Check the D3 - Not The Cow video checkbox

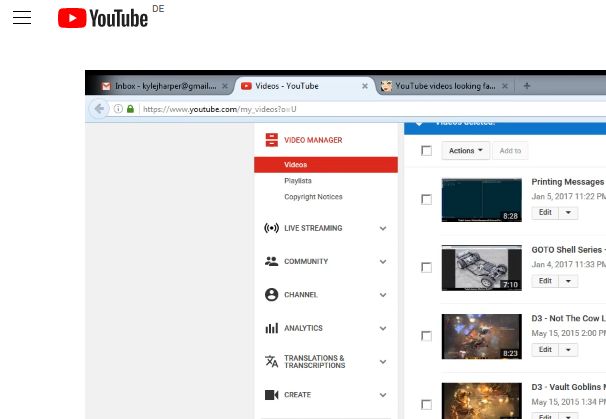tap(426, 336)
